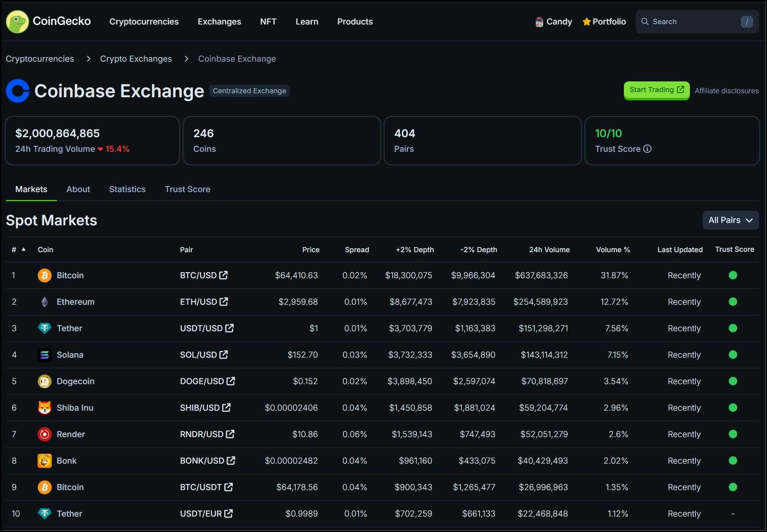This screenshot has width=767, height=532.
Task: Click the BTC/USDT pair link
Action: (x=201, y=487)
